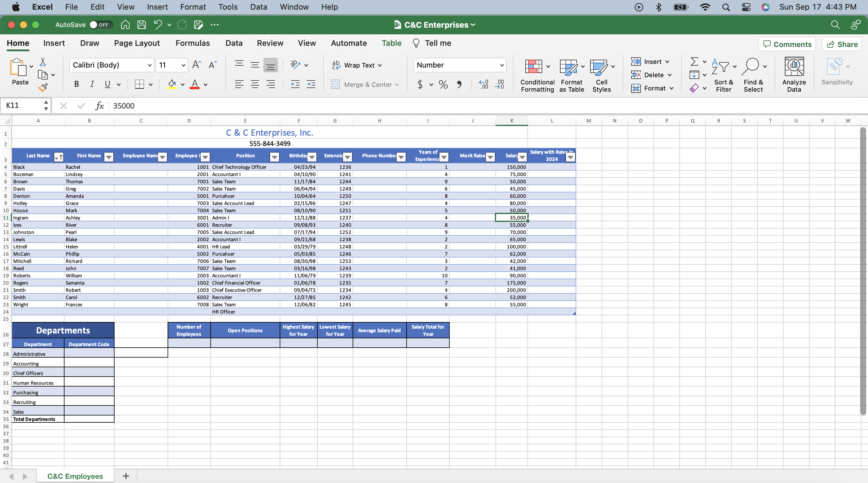Click the Cut scissors icon
This screenshot has width=868, height=483.
pyautogui.click(x=43, y=62)
